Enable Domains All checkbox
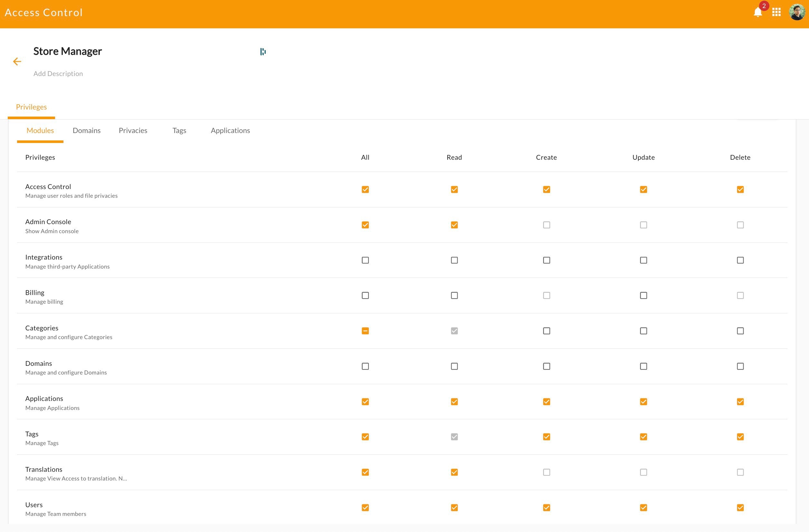 pos(365,366)
